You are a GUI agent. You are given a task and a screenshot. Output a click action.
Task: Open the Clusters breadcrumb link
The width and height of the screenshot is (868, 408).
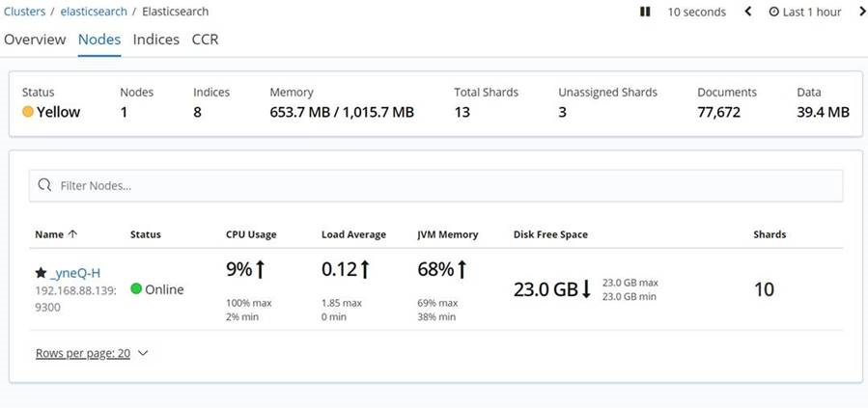[24, 11]
